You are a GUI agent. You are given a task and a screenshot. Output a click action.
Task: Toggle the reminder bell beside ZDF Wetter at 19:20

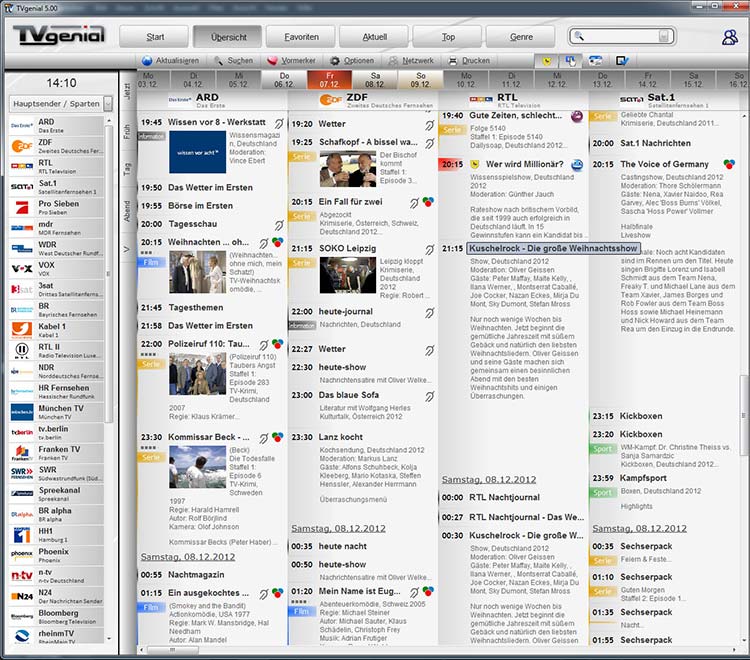(x=430, y=125)
